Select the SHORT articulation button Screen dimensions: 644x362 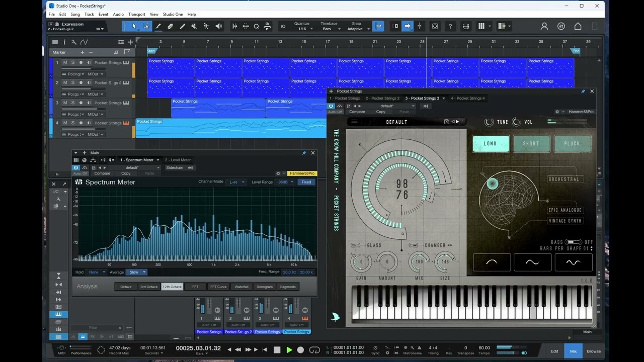tap(531, 144)
